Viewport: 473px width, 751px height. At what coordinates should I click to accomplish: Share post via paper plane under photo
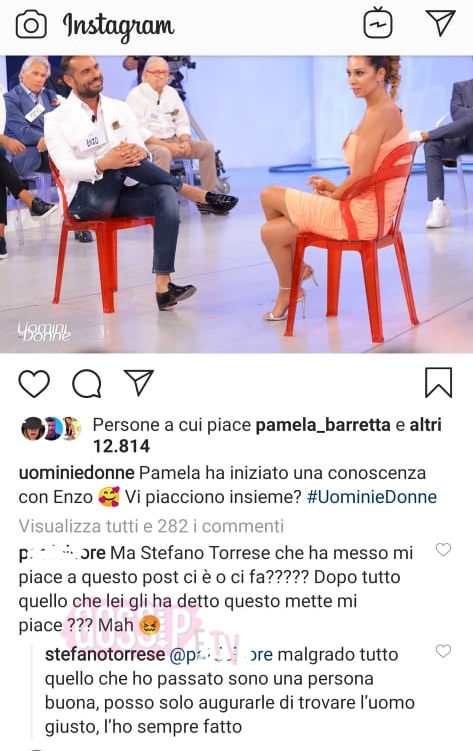tap(138, 382)
